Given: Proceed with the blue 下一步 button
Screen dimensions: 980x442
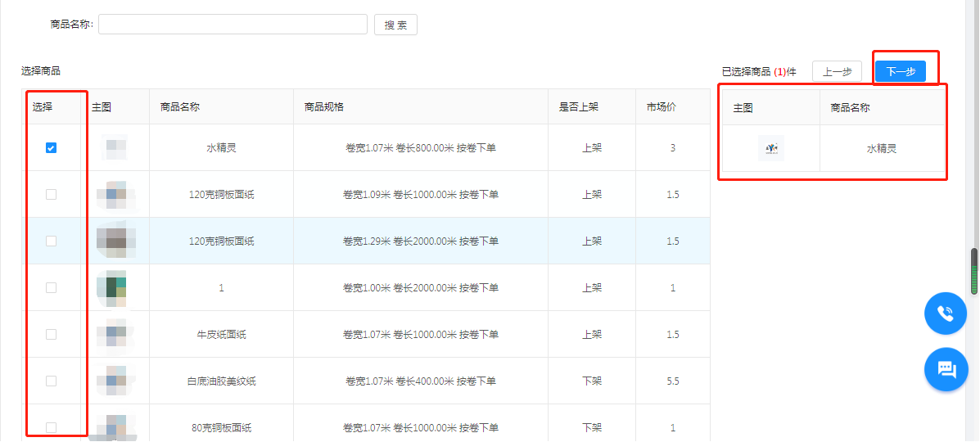Looking at the screenshot, I should [900, 72].
